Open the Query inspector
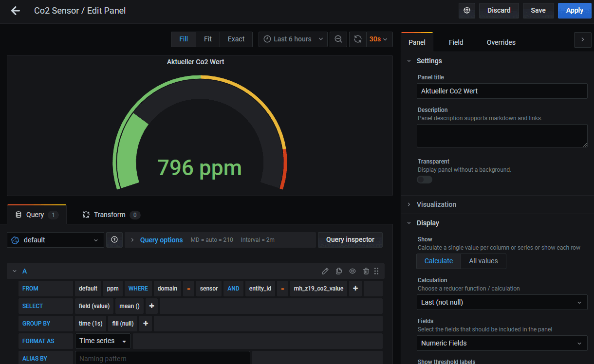Screen dimensions: 594x364 pos(350,240)
